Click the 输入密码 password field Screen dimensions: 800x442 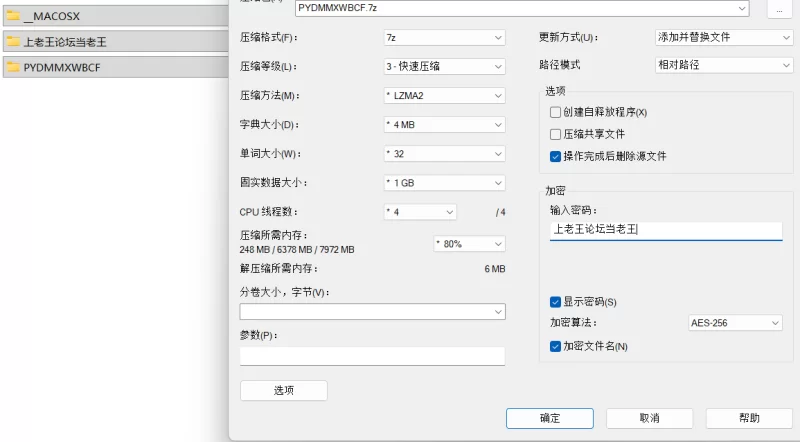(x=666, y=230)
